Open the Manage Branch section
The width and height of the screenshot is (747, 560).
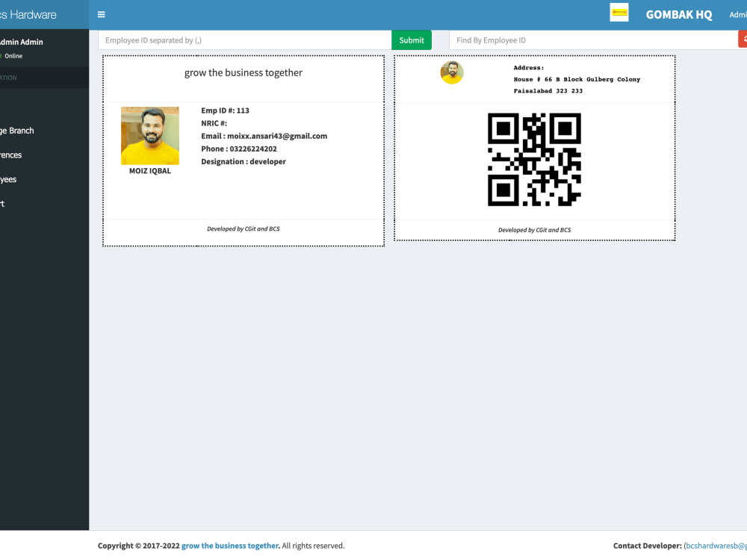[x=16, y=130]
